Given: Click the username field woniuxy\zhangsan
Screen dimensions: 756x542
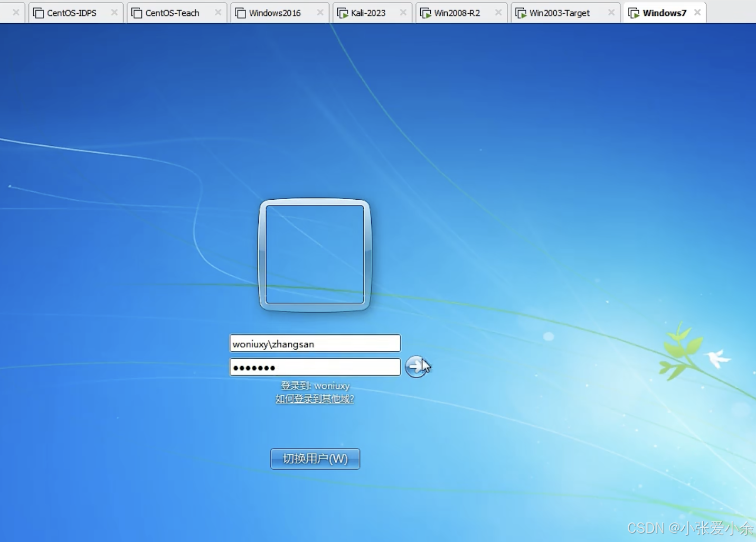Looking at the screenshot, I should click(x=315, y=343).
